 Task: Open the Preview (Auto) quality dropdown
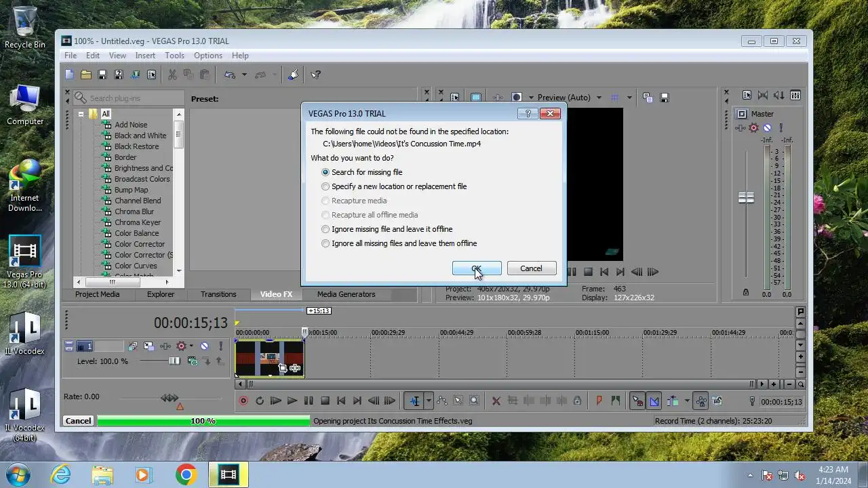599,98
